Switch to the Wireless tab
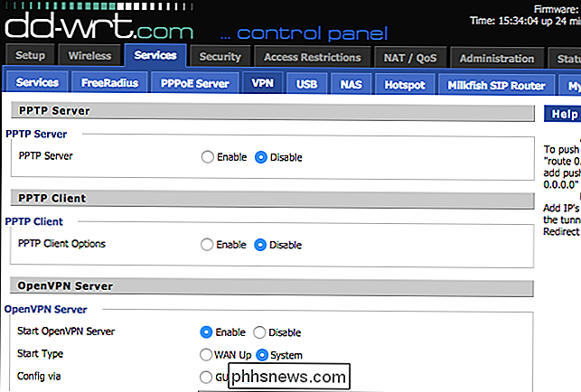581x392 pixels. tap(89, 56)
